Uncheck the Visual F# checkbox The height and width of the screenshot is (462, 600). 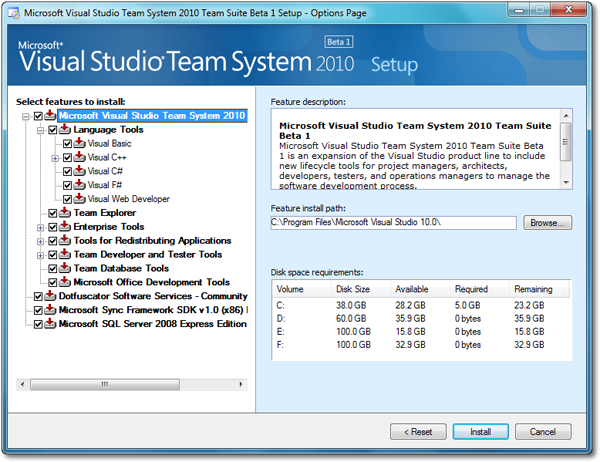67,186
